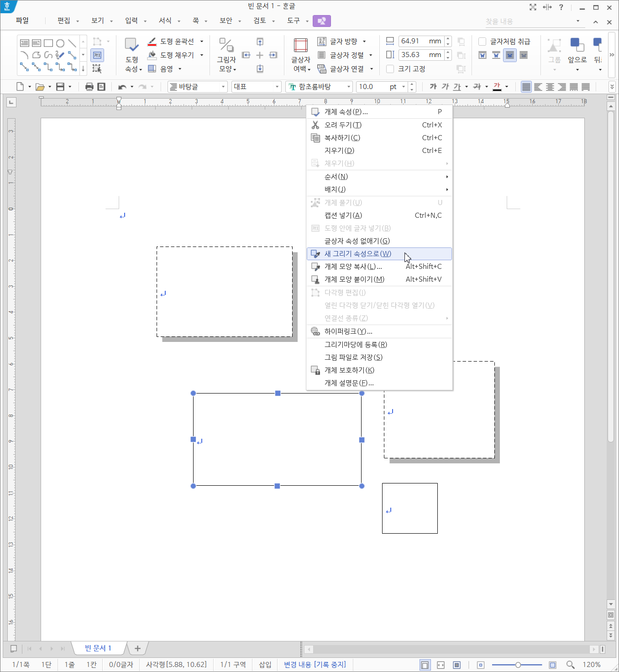Move shadow upward arrow icon
This screenshot has height=672, width=619.
click(260, 42)
